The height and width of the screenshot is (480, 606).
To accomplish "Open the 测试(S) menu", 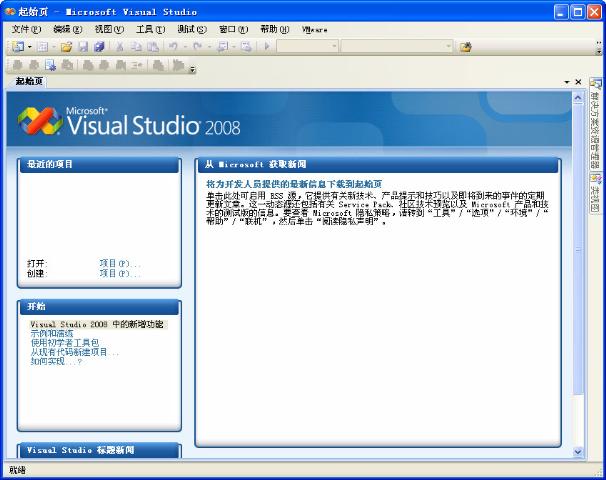I will coord(192,29).
